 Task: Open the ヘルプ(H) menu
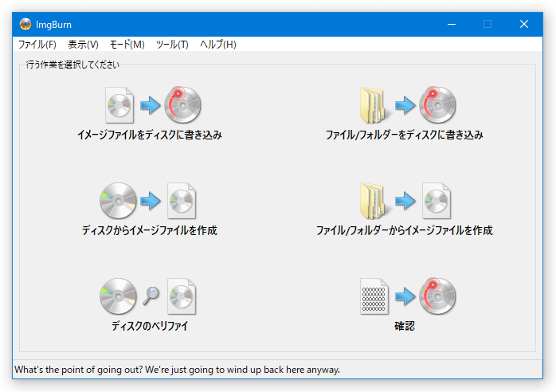pyautogui.click(x=217, y=45)
